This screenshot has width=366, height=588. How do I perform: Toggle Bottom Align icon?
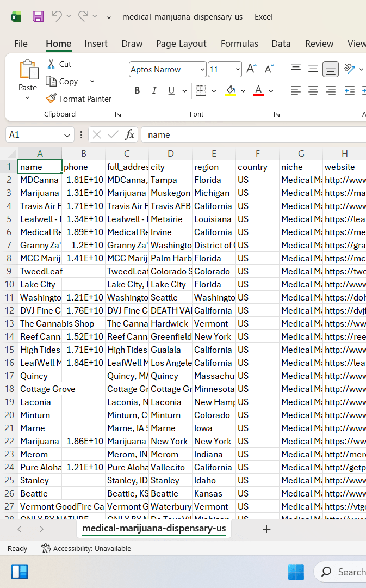click(331, 69)
